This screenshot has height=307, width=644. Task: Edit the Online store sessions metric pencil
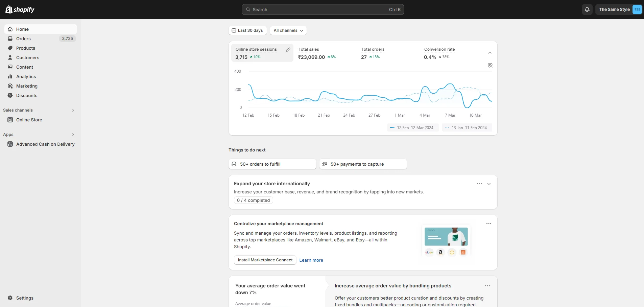pyautogui.click(x=288, y=50)
